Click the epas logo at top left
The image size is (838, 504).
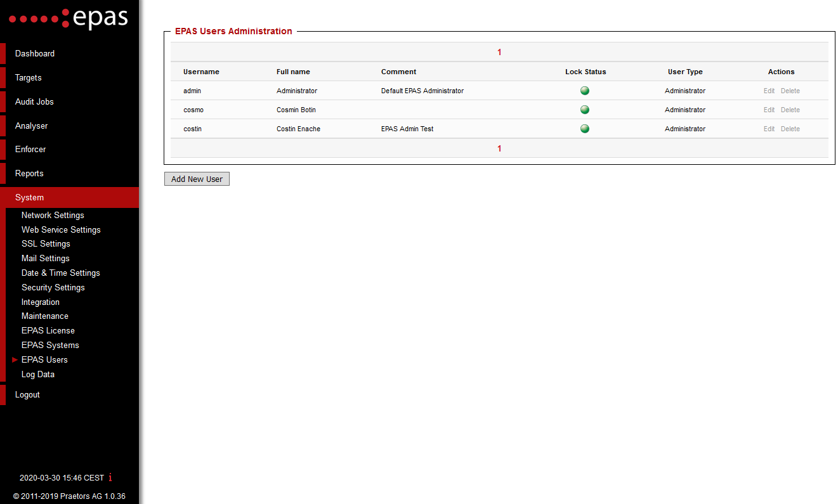click(68, 18)
